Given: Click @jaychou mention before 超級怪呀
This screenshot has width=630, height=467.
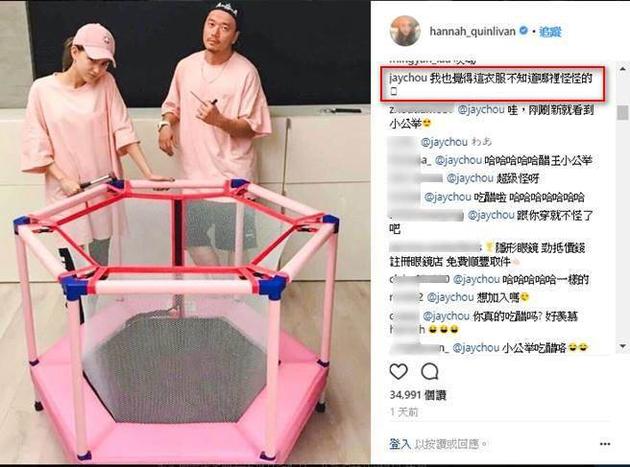Looking at the screenshot, I should point(470,178).
